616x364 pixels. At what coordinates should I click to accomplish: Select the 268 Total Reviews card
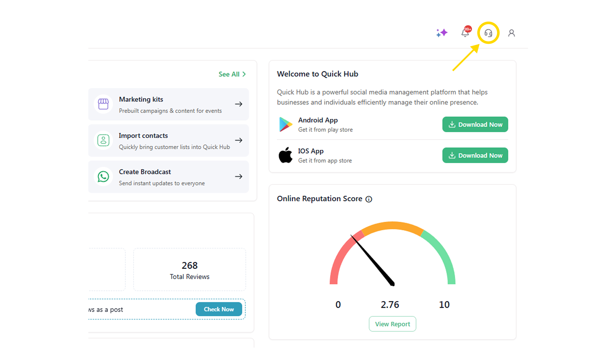click(190, 270)
